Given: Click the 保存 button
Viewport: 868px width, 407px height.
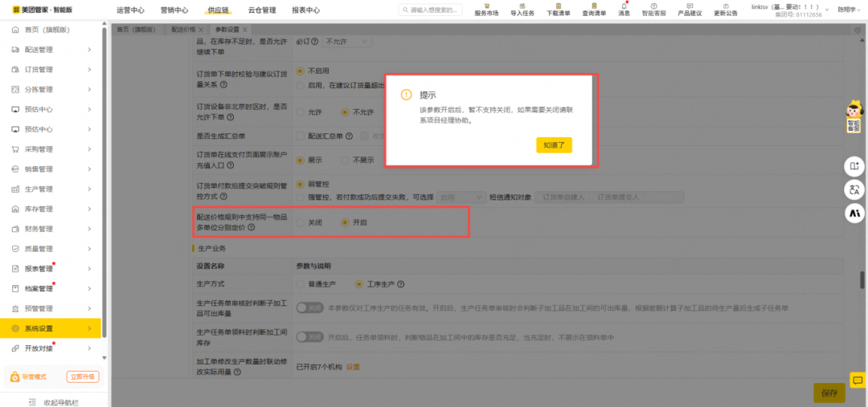Looking at the screenshot, I should click(829, 393).
